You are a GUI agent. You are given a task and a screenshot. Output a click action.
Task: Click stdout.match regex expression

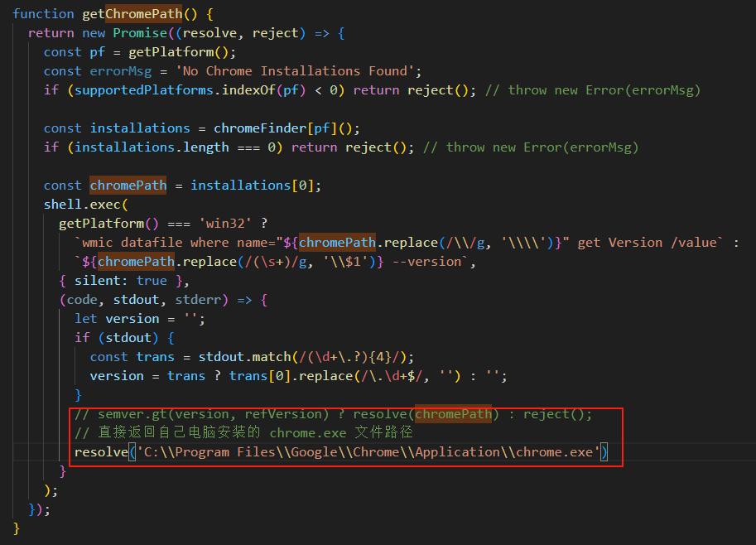pyautogui.click(x=302, y=357)
